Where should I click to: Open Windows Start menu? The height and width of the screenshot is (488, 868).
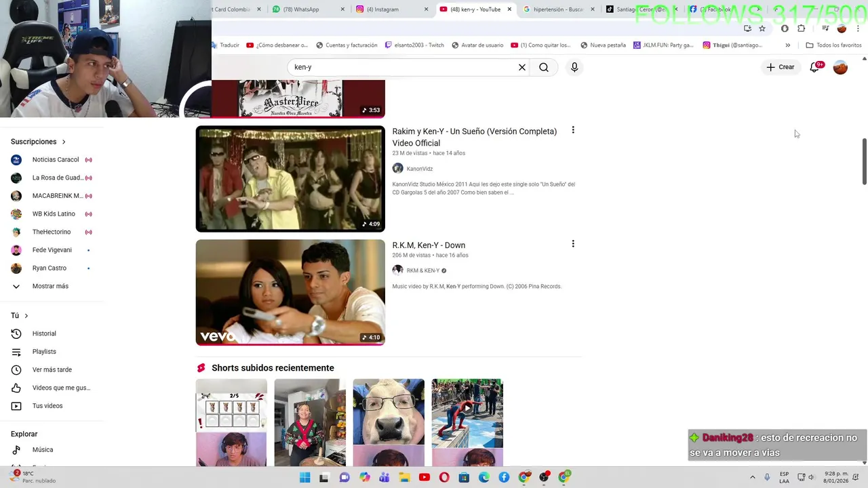[x=305, y=478]
